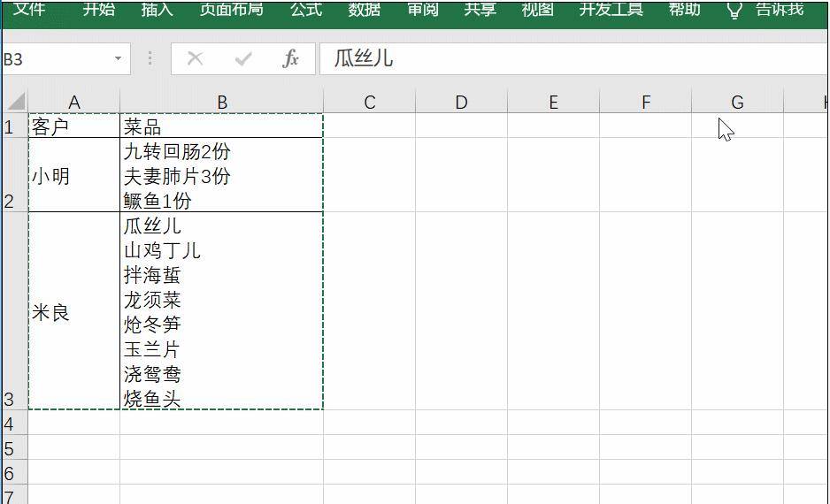Screen dimensions: 830x504
Task: Select column C header
Action: [x=370, y=102]
